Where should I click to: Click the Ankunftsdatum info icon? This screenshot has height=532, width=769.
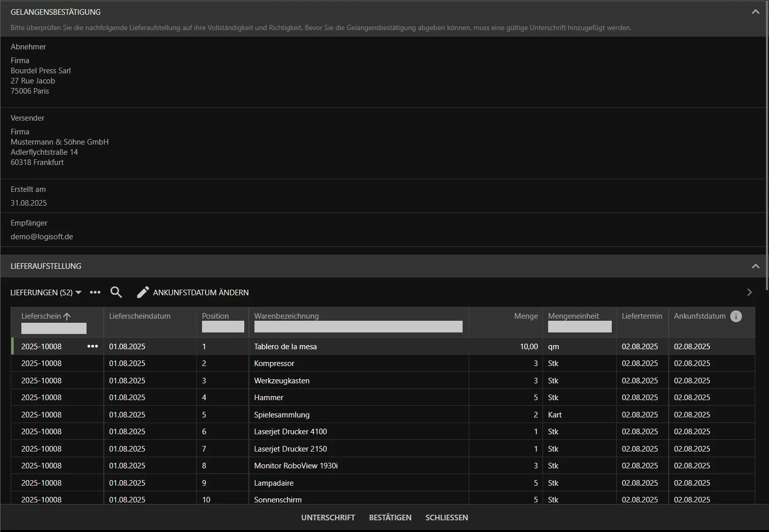pyautogui.click(x=736, y=316)
